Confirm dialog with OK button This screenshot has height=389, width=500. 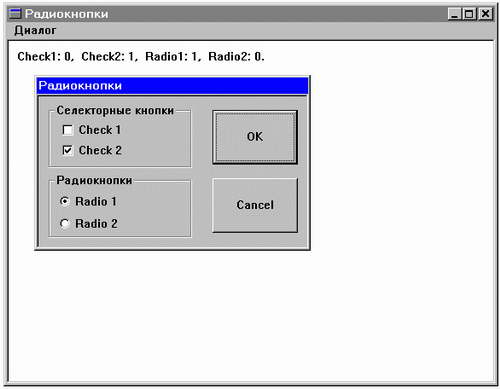pyautogui.click(x=255, y=137)
